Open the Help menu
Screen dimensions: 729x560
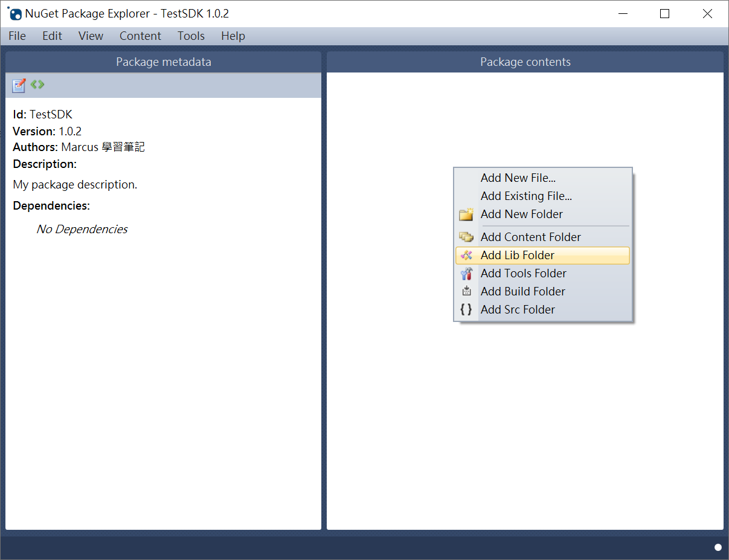tap(233, 36)
